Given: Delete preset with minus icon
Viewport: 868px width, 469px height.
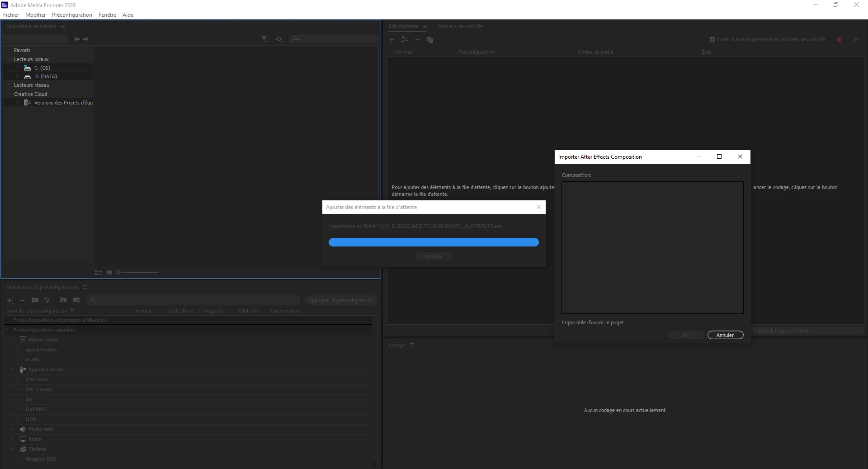Looking at the screenshot, I should tap(22, 300).
